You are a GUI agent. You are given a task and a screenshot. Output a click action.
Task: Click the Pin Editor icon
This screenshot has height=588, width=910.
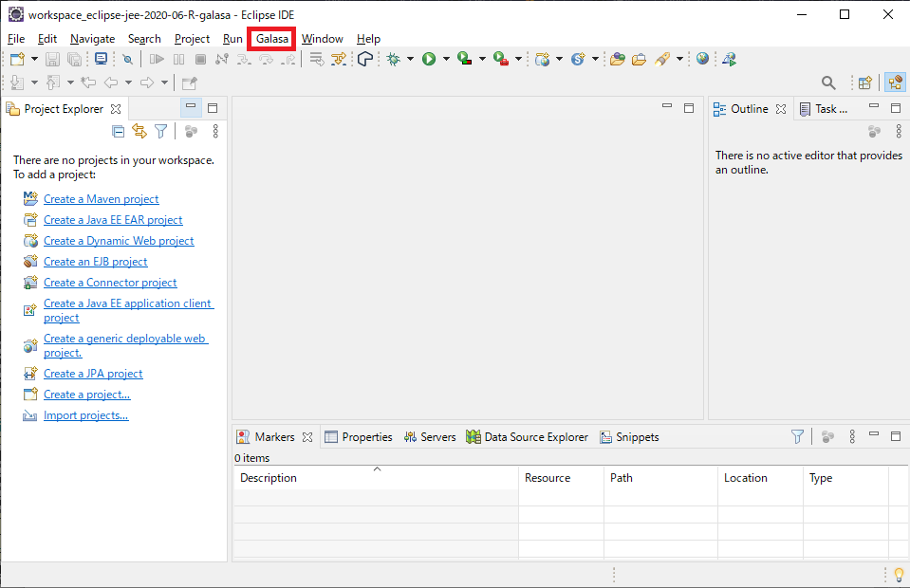[189, 83]
